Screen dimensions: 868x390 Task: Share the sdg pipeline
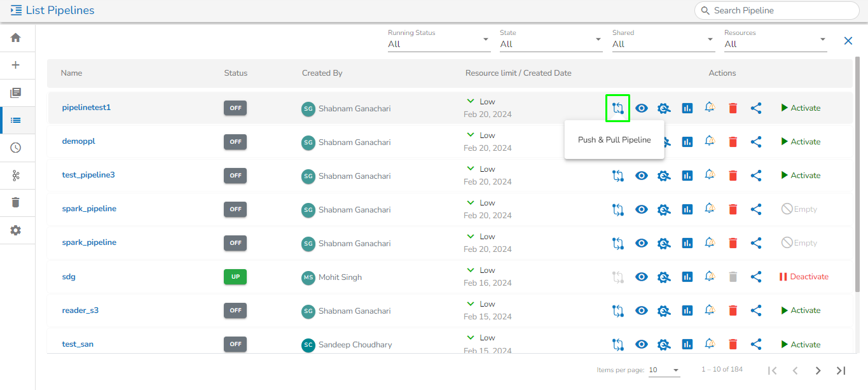(x=756, y=277)
